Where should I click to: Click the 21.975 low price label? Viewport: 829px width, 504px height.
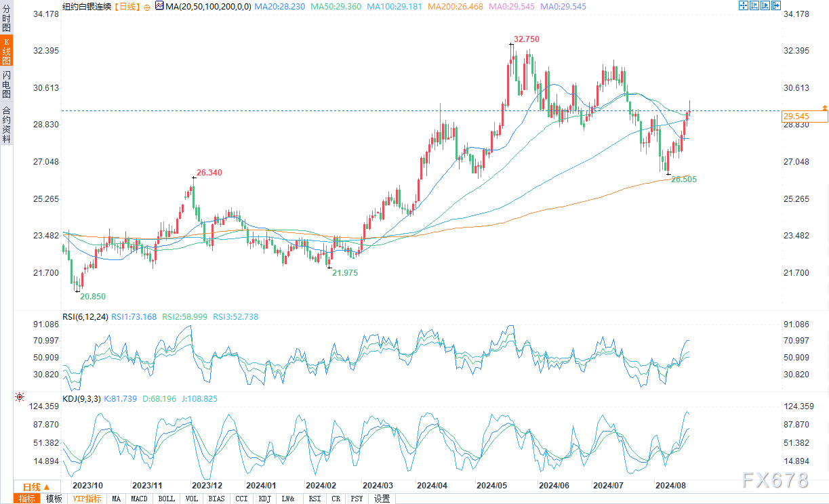(344, 272)
